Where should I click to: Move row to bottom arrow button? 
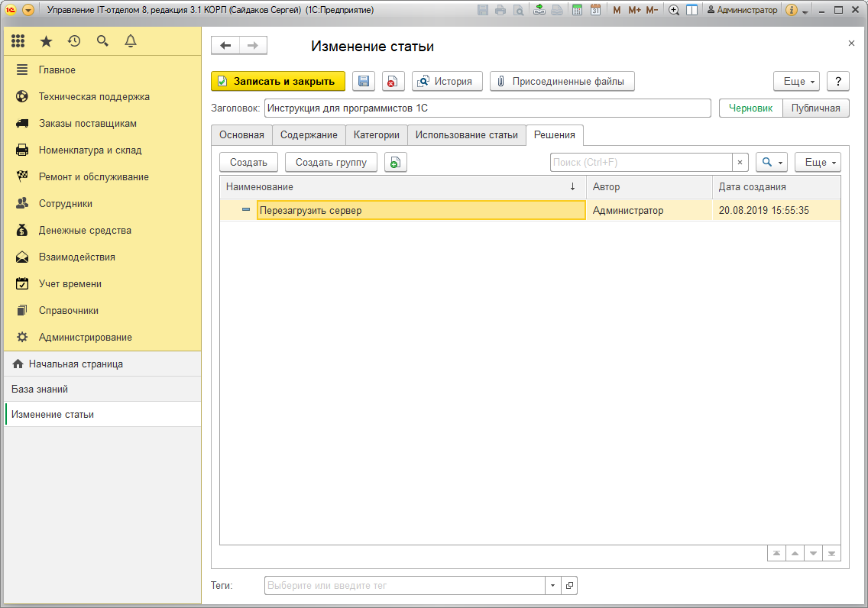831,553
